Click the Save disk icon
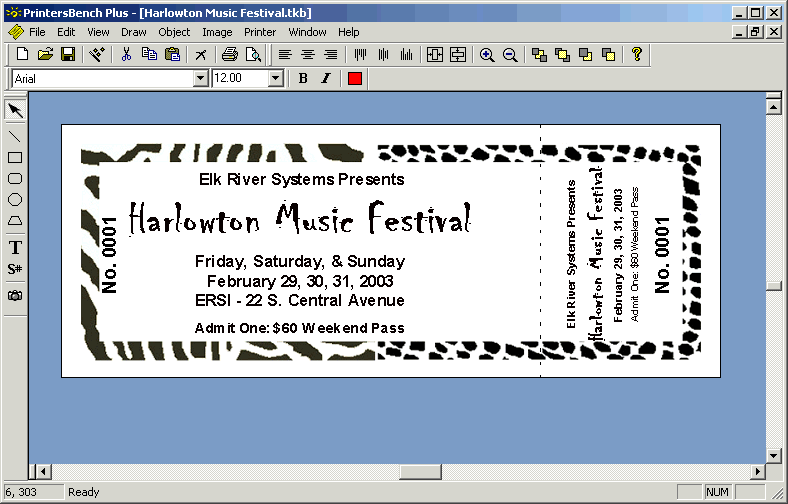 68,54
